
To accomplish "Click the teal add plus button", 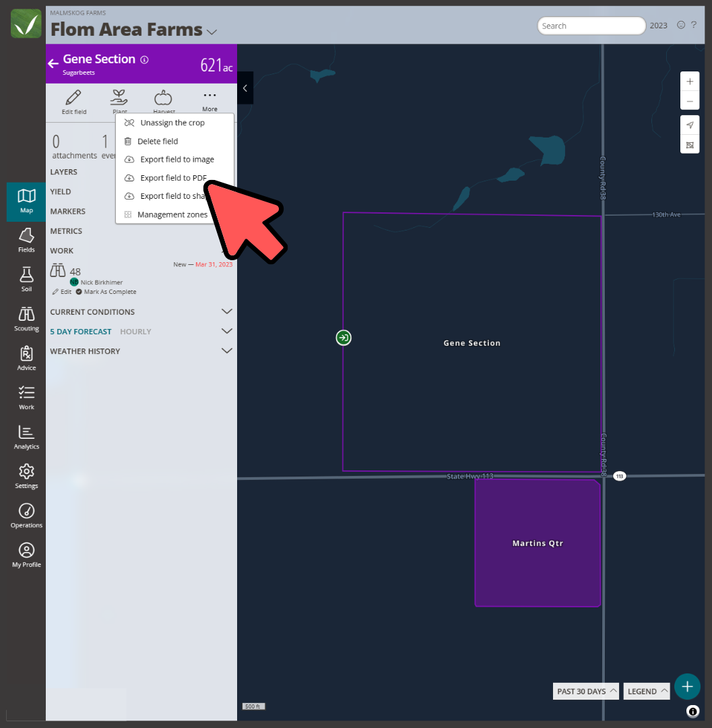I will point(688,686).
